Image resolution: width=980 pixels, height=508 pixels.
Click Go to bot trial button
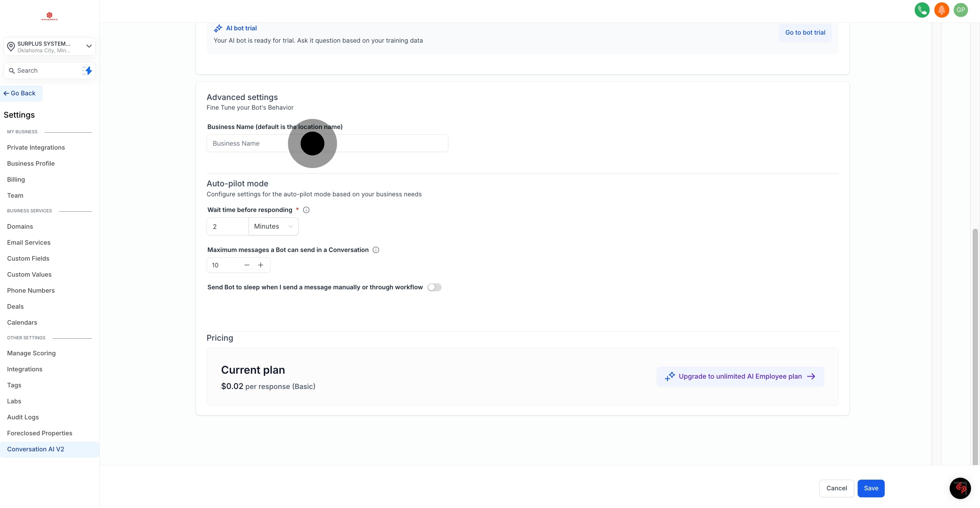(805, 33)
